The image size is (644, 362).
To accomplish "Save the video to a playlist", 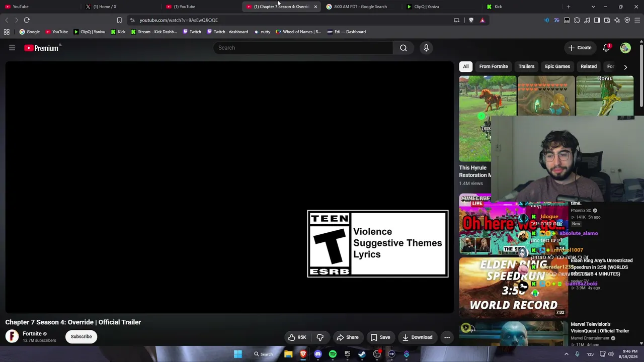I will (x=380, y=337).
